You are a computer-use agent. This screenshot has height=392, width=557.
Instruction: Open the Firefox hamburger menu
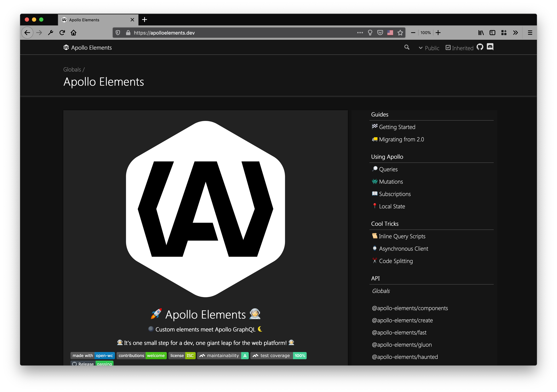point(530,33)
